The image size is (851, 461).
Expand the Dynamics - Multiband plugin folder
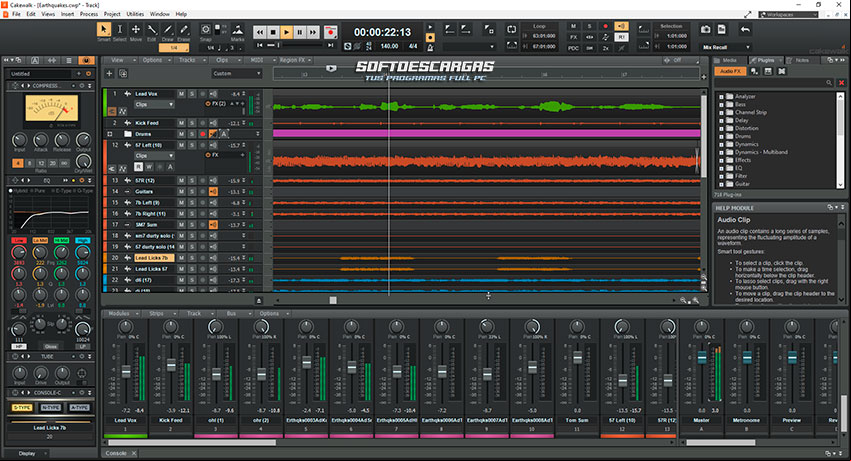[x=721, y=153]
